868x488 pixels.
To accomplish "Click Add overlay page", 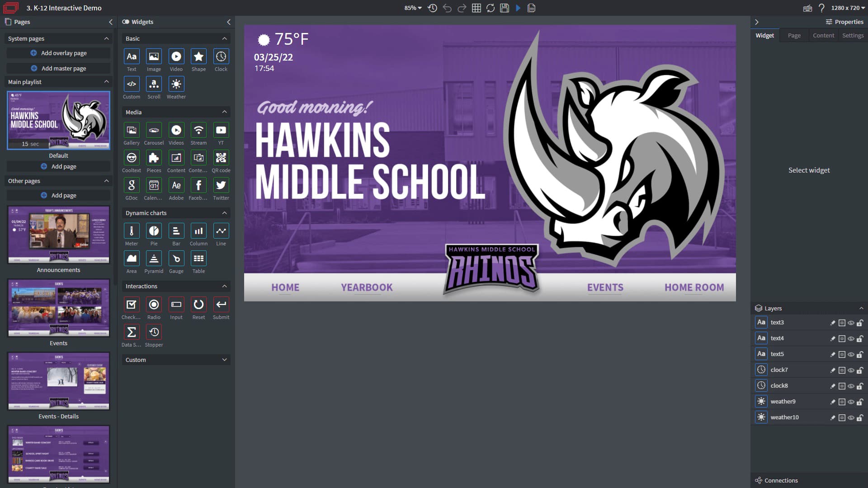I will tap(58, 53).
